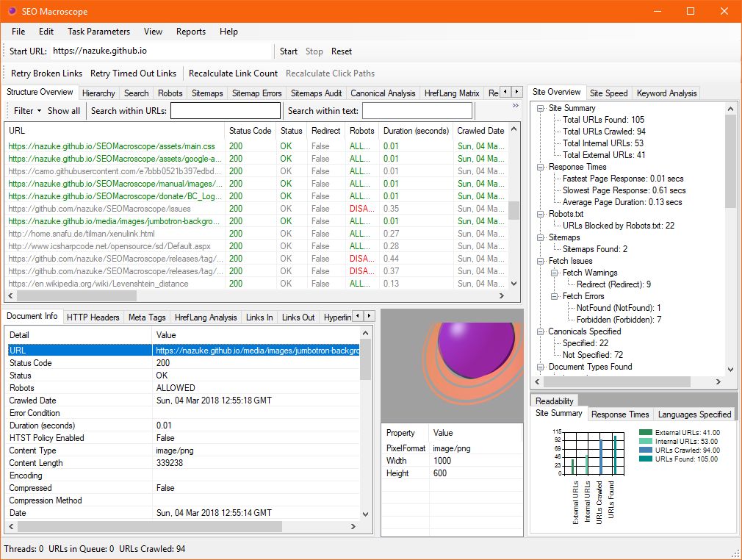
Task: Click the Retry Broken Links button
Action: point(47,73)
